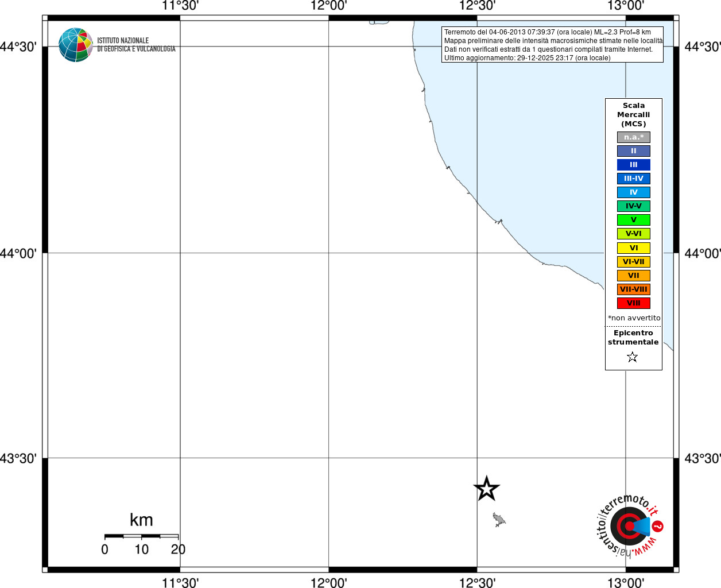The height and width of the screenshot is (588, 721).
Task: Select the gray n.a. legend swatch
Action: tap(634, 137)
